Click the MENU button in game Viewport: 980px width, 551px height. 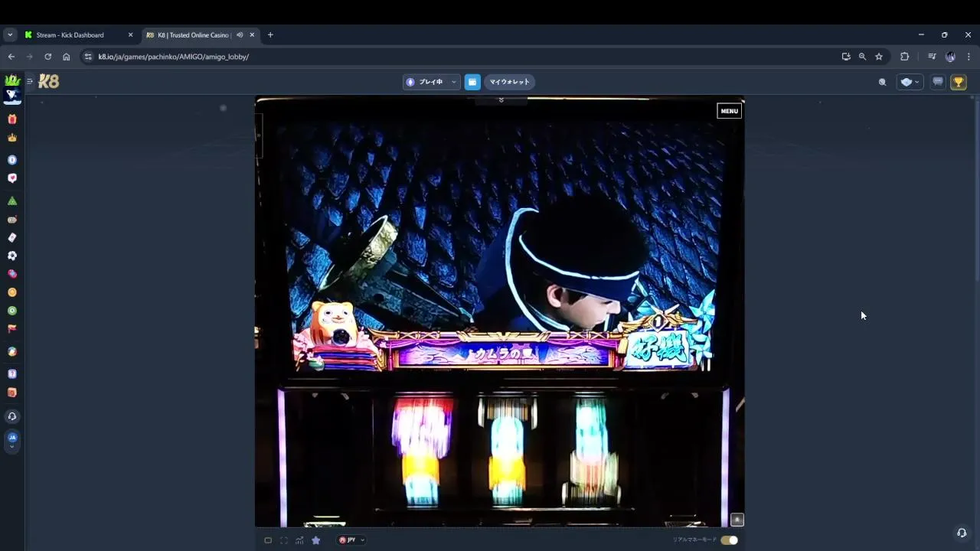coord(729,111)
